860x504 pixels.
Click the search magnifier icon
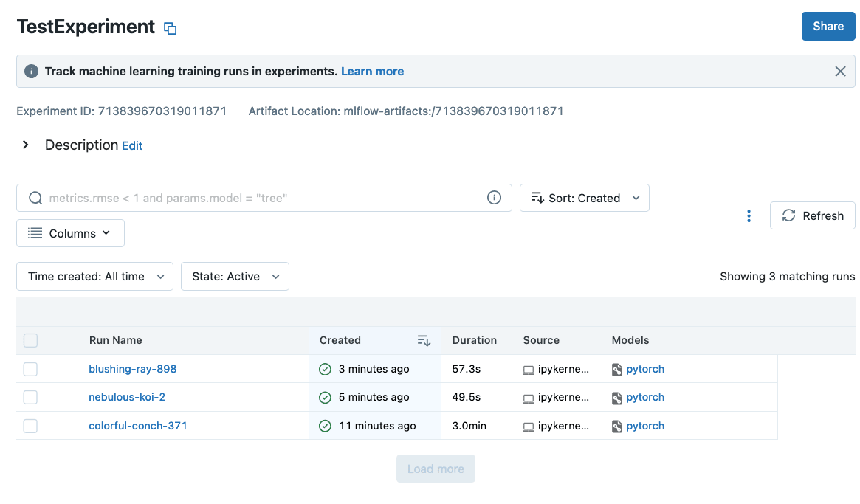tap(35, 198)
